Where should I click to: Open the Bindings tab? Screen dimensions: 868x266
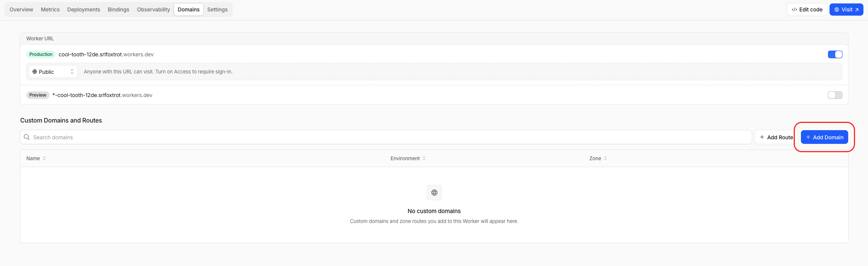119,10
